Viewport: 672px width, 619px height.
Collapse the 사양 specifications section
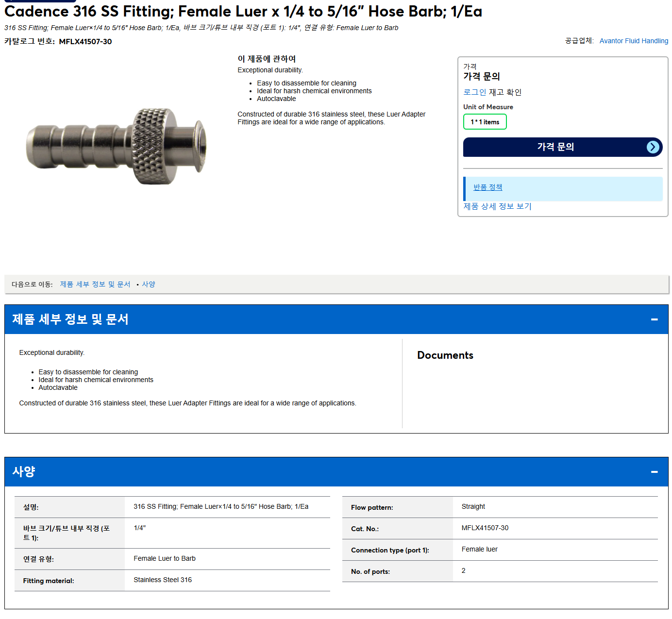click(x=654, y=472)
